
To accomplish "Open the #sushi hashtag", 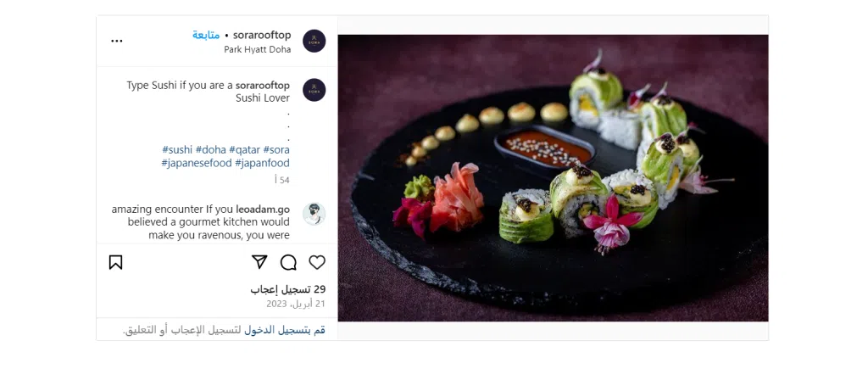I will (x=177, y=149).
